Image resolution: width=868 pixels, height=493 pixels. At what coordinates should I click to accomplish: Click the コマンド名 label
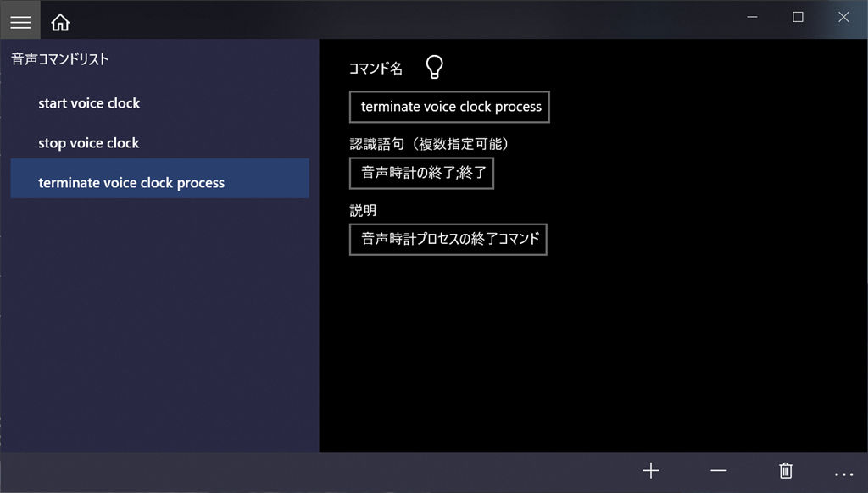pos(376,69)
